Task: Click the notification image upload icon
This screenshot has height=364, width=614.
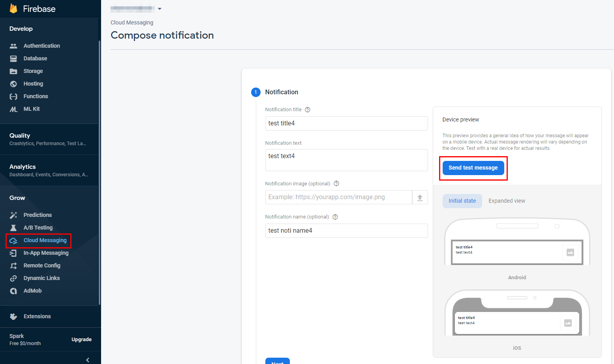Action: pyautogui.click(x=420, y=197)
